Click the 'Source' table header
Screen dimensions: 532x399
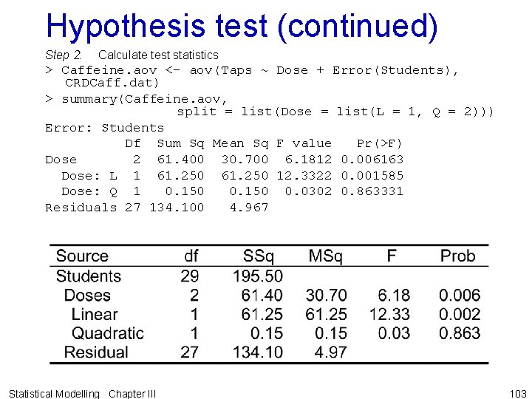[82, 256]
